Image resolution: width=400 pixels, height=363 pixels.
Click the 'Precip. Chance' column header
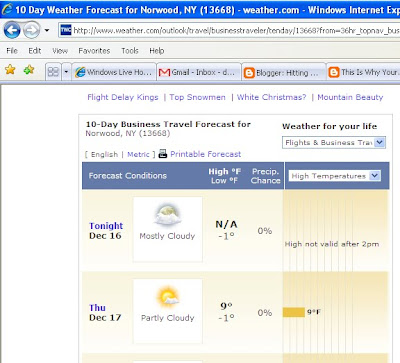click(x=266, y=176)
